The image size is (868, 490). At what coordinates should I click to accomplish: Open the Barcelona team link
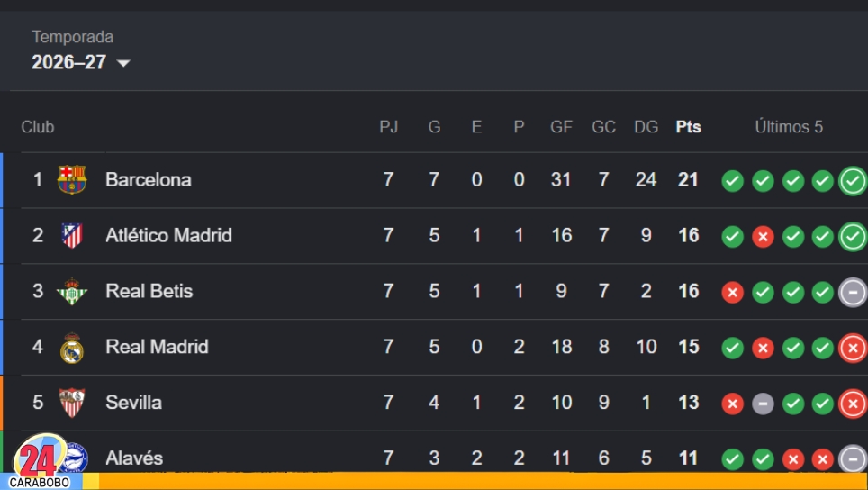149,179
